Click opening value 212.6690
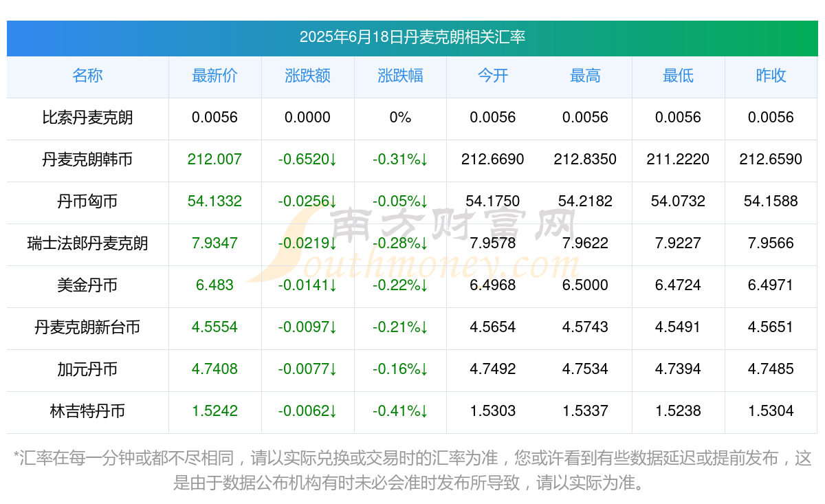825x504 pixels. (493, 160)
